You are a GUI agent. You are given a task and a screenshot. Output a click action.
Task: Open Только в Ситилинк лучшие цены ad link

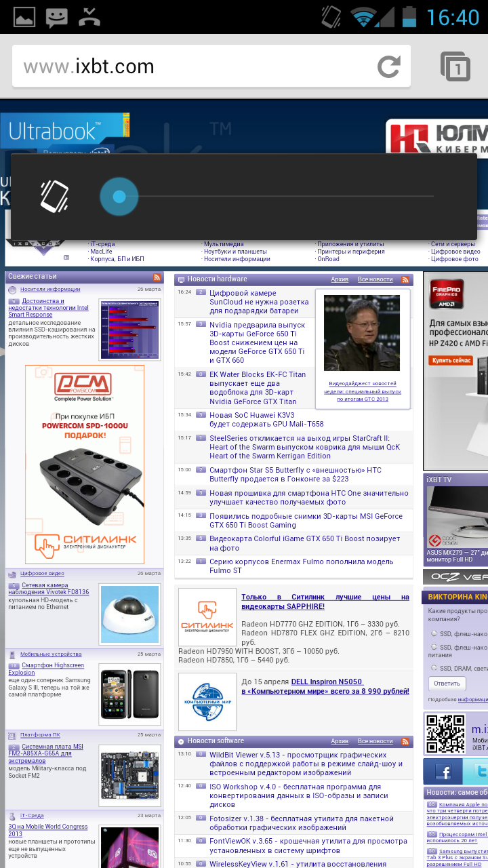point(325,601)
